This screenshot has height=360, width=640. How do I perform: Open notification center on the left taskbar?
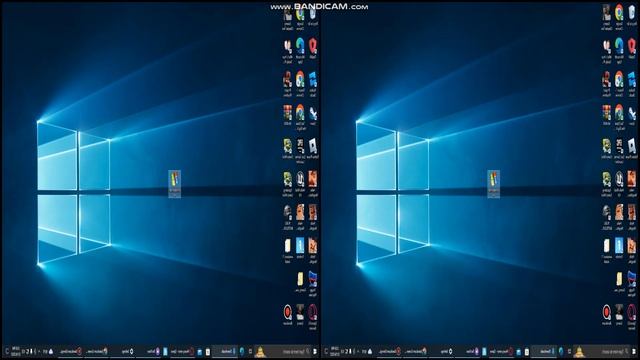[x=7, y=351]
